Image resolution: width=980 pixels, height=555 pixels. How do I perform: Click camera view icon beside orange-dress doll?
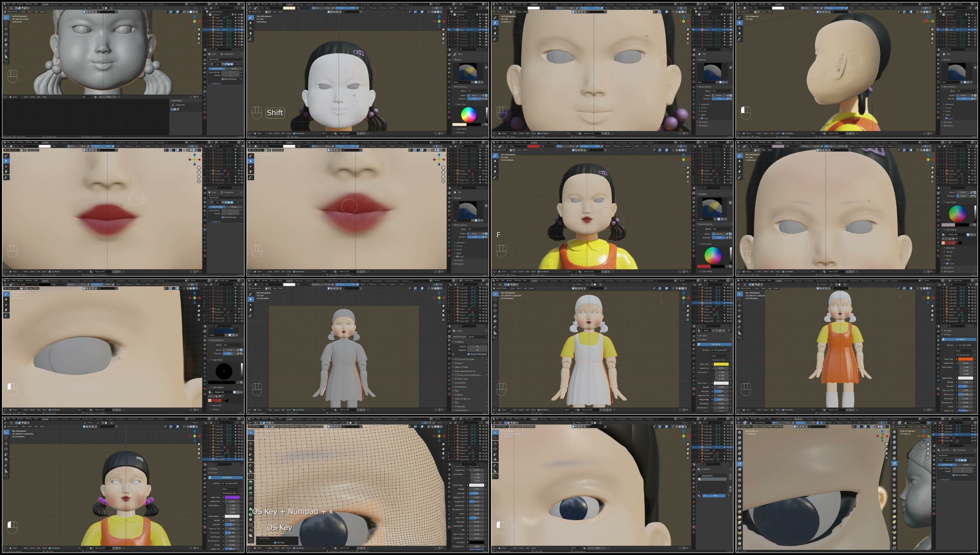(932, 315)
